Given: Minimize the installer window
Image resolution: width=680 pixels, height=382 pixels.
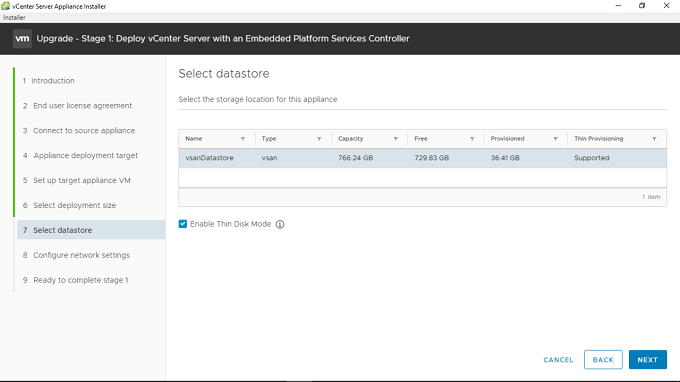Looking at the screenshot, I should coord(618,6).
